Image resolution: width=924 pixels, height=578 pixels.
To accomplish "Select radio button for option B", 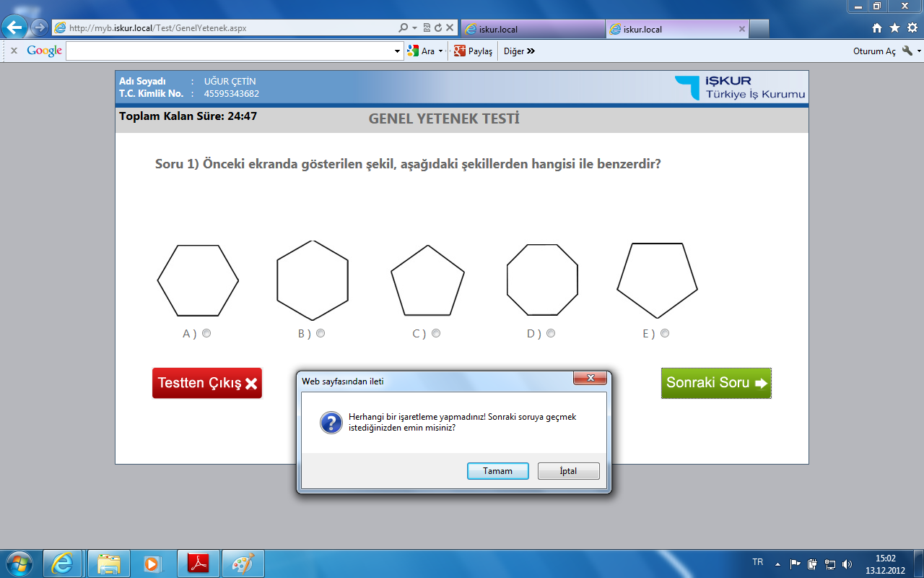I will 321,333.
